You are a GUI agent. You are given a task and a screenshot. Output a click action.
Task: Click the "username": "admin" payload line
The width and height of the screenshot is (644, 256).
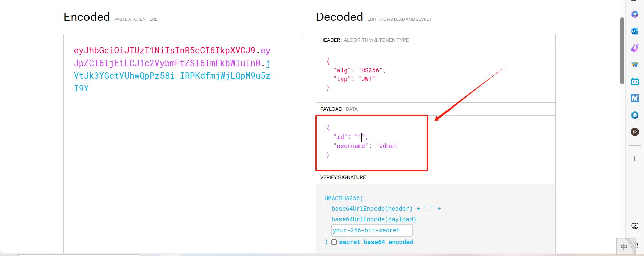pos(367,146)
